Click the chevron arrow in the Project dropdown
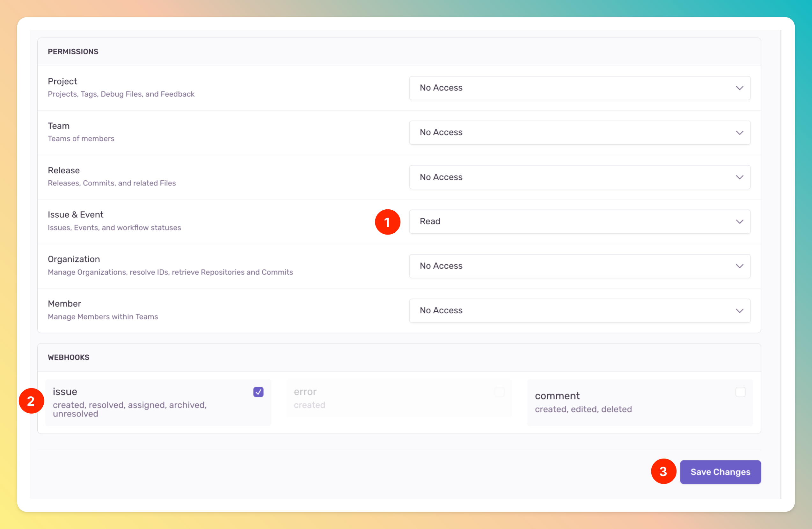Viewport: 812px width, 529px height. coord(739,88)
